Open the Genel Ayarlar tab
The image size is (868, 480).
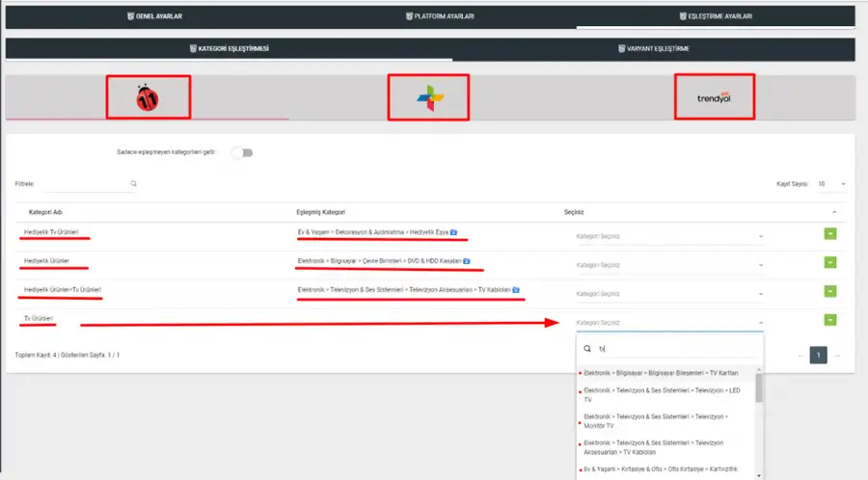(154, 16)
